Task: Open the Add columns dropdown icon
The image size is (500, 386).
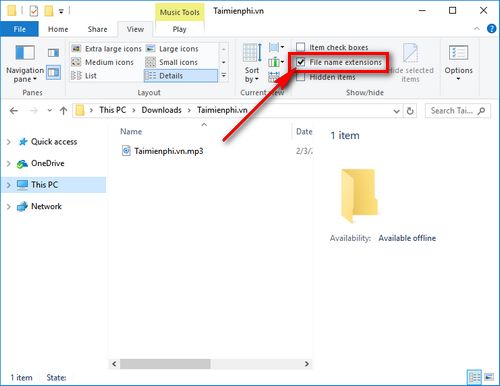Action: [x=276, y=62]
